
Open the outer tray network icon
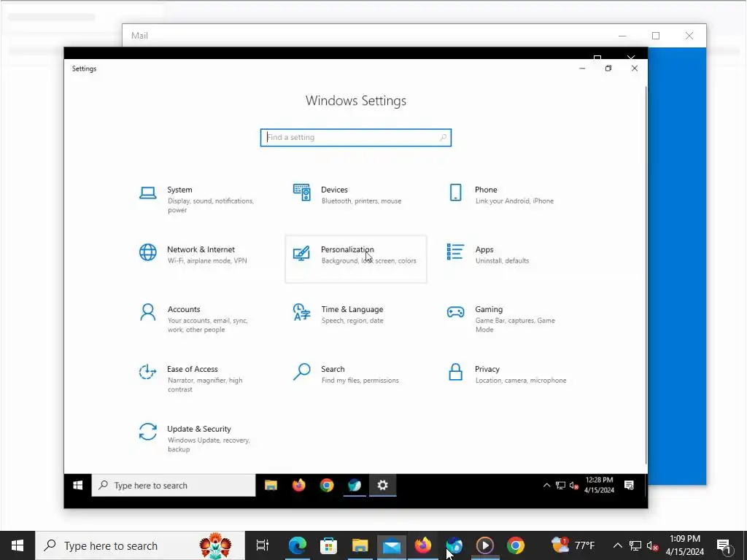pyautogui.click(x=635, y=545)
